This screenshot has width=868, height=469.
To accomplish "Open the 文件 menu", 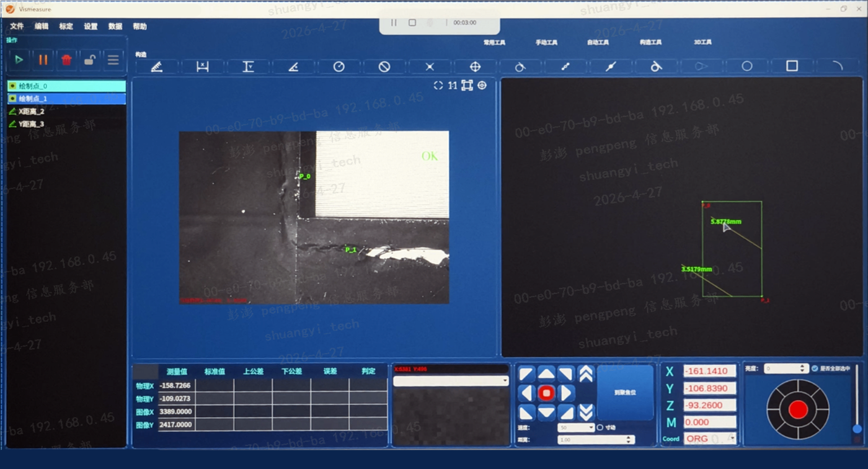I will pos(17,27).
